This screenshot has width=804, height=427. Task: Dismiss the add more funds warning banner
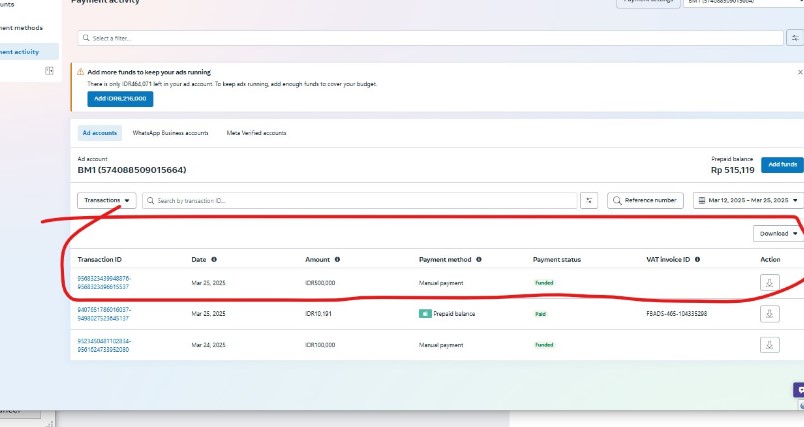click(799, 72)
